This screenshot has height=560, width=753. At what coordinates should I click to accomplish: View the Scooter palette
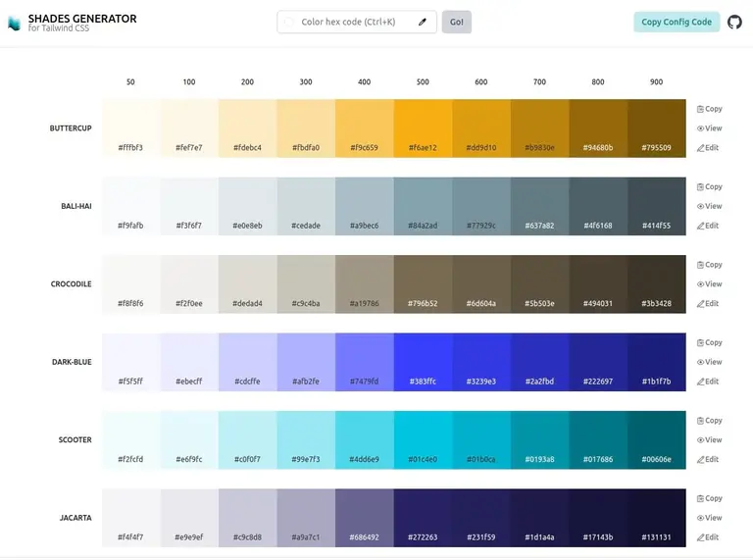(x=709, y=440)
